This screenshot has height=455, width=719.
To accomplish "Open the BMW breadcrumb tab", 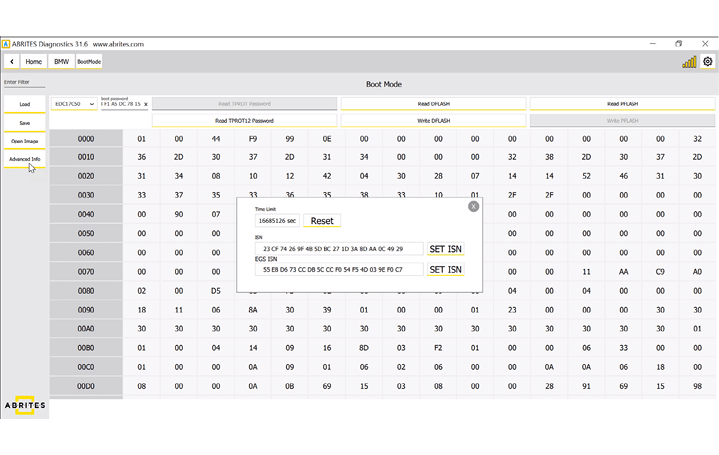I will [61, 61].
